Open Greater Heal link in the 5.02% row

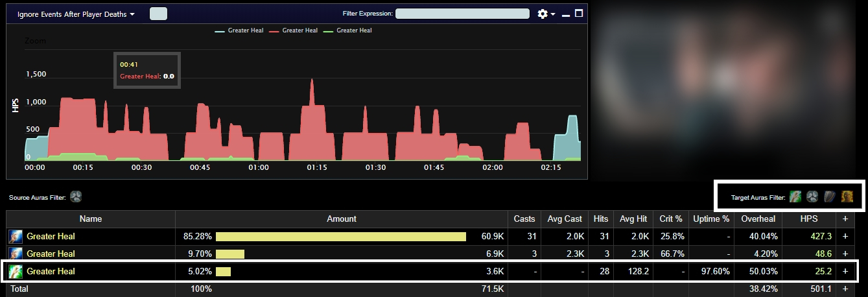(51, 271)
